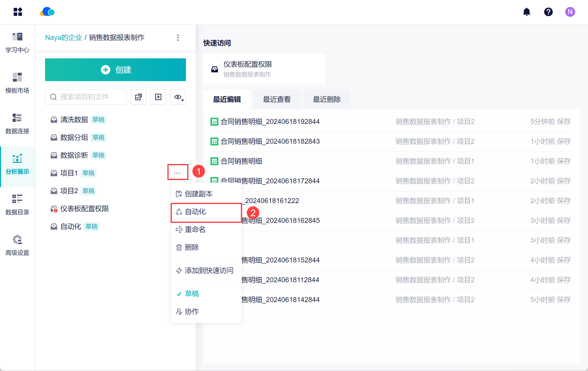Click the batch select checkbox icon

(138, 97)
